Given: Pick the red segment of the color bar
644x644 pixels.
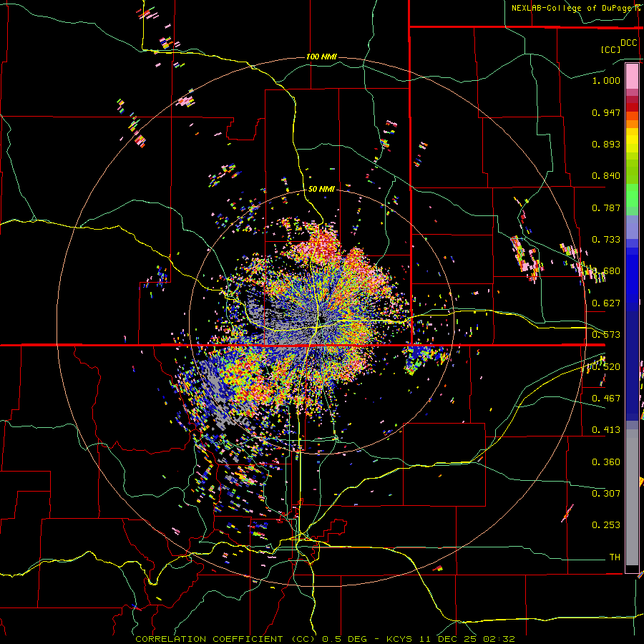Looking at the screenshot, I should (x=632, y=107).
